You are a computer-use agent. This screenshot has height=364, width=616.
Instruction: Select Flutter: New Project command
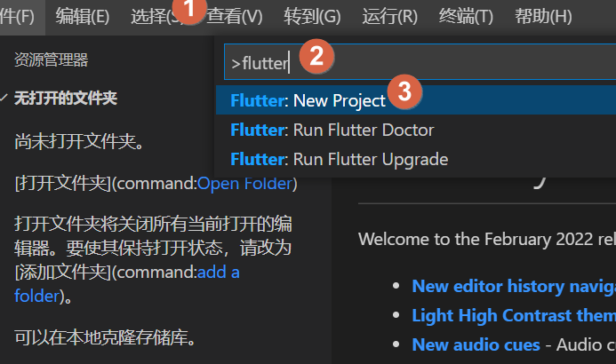416,100
